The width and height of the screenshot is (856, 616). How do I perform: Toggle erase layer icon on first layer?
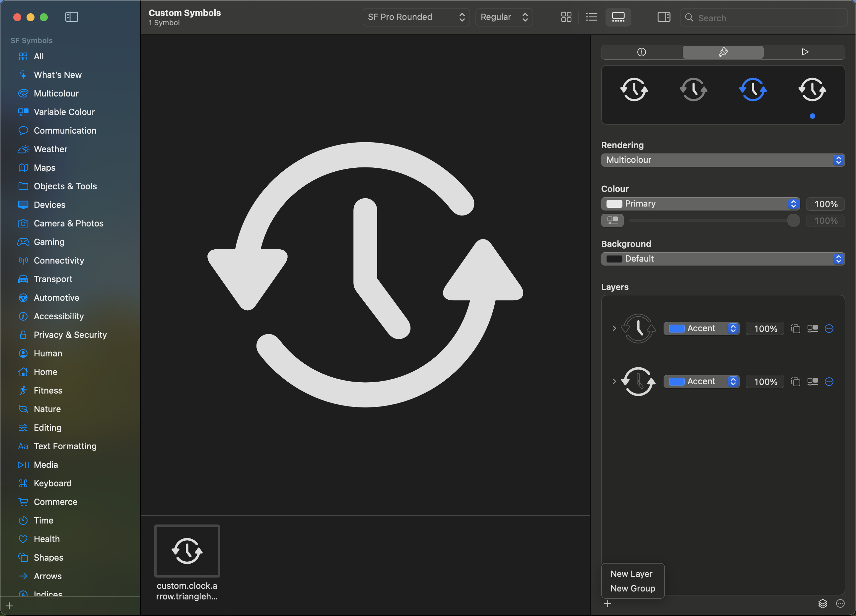pos(796,329)
